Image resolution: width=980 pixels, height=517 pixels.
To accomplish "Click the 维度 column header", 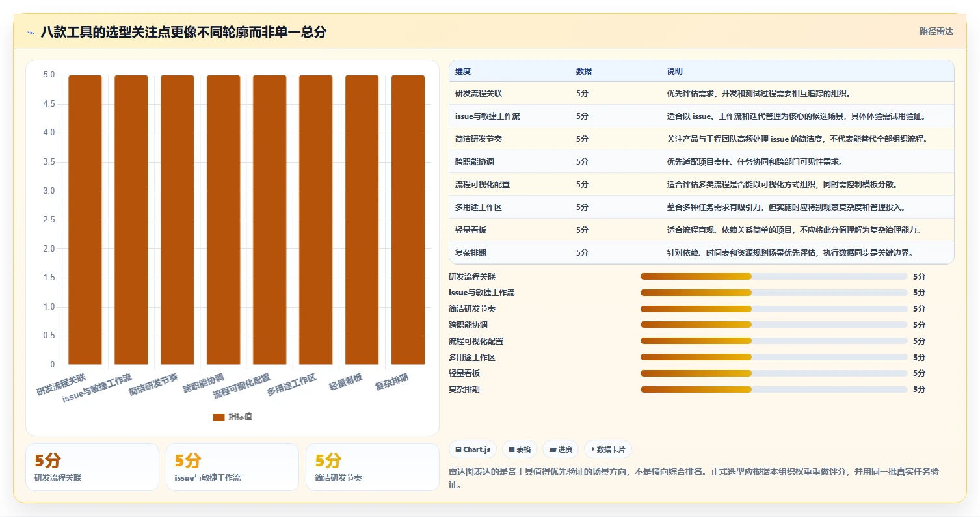I will click(x=463, y=72).
